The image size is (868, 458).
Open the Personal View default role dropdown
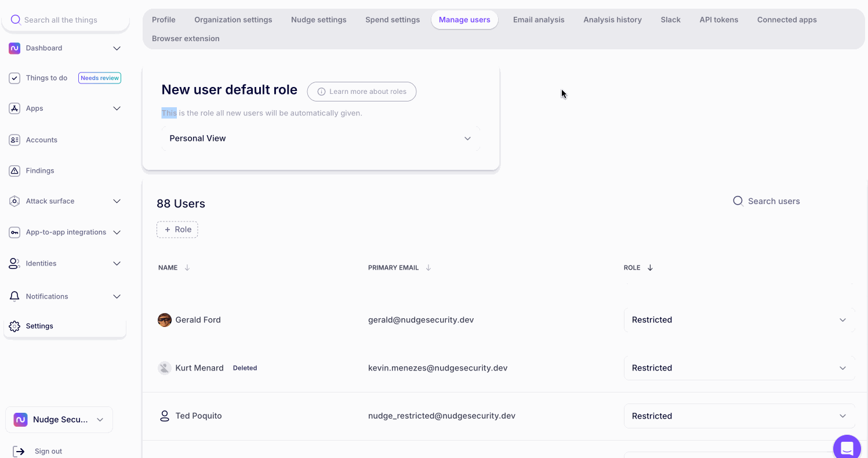[321, 139]
